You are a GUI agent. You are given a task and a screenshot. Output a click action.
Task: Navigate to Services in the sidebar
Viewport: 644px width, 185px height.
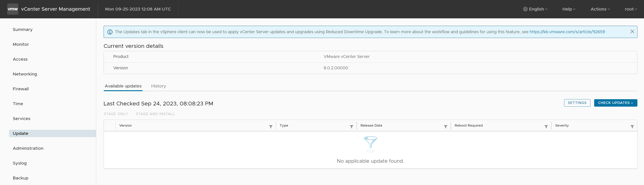[x=21, y=119]
